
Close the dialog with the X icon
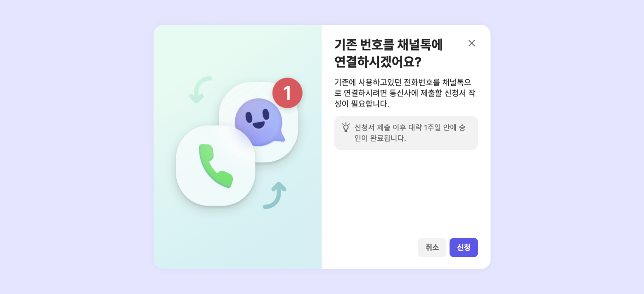[x=471, y=43]
